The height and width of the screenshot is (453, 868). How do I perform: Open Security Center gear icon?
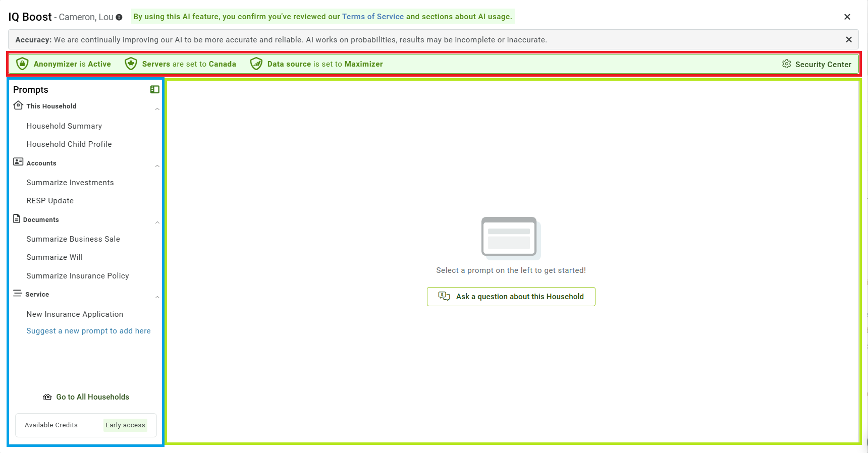pyautogui.click(x=786, y=64)
